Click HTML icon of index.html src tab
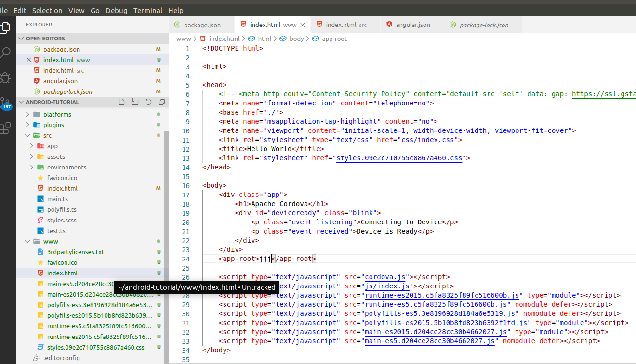The height and width of the screenshot is (364, 636). point(319,25)
